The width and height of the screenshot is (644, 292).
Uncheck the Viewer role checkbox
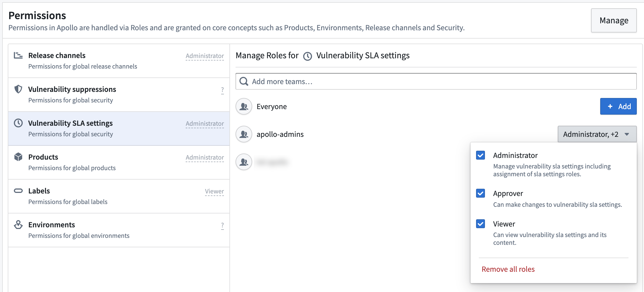pyautogui.click(x=481, y=224)
